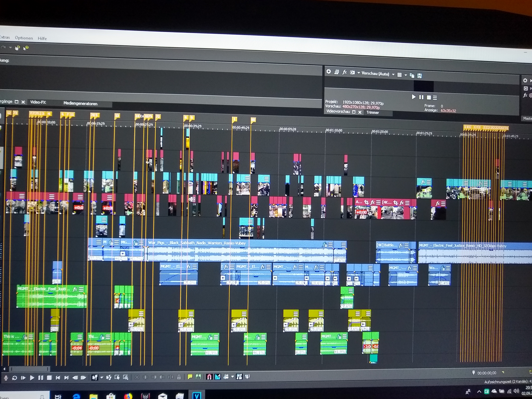Open the Mediengeneratoren tab
The image size is (532, 399).
pyautogui.click(x=80, y=103)
